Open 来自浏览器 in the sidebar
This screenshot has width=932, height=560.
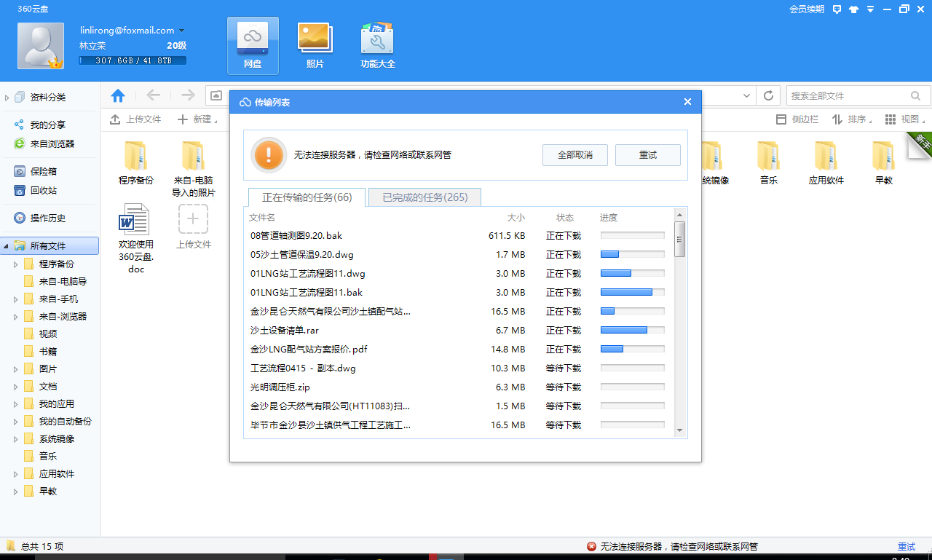coord(44,143)
